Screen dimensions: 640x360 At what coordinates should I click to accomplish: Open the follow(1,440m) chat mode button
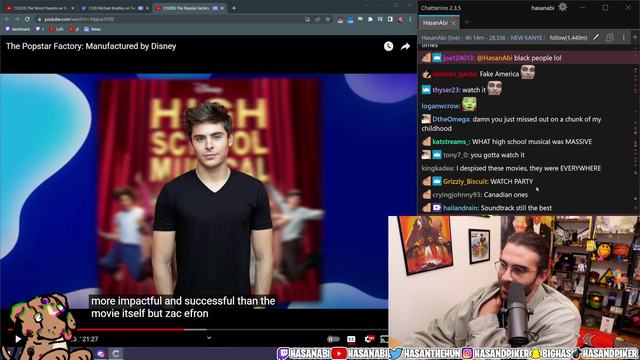coord(568,38)
